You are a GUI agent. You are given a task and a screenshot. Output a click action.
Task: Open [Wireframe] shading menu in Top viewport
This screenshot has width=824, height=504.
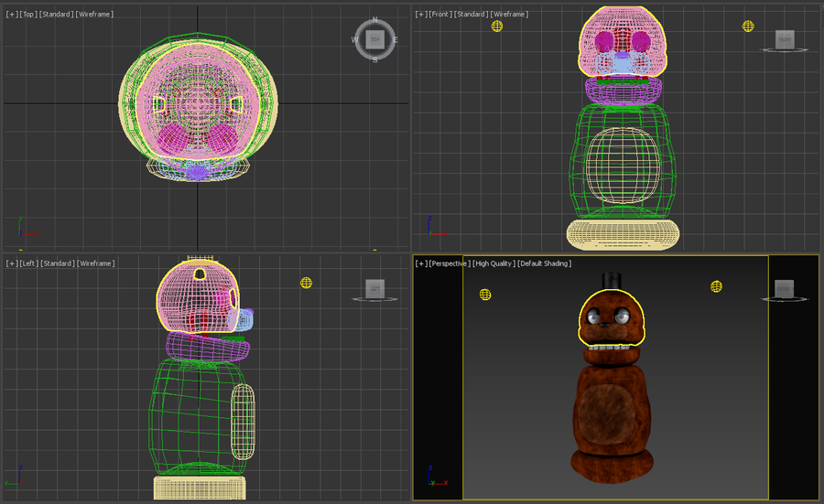(x=94, y=14)
